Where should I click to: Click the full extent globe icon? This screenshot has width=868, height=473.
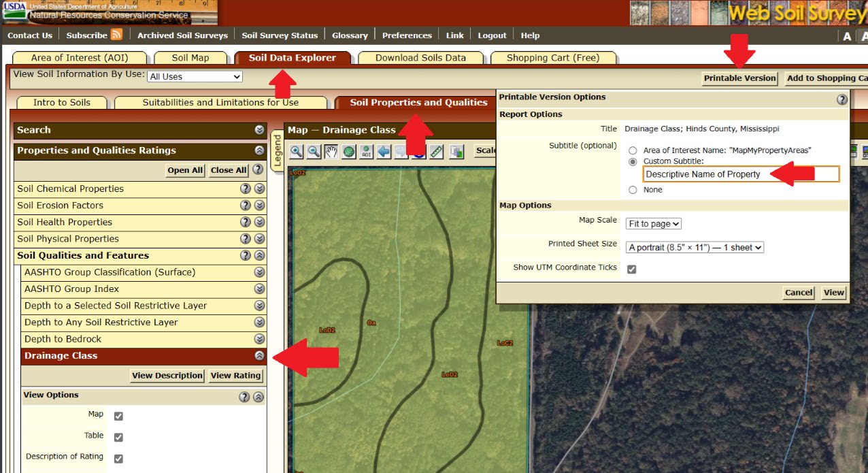349,151
